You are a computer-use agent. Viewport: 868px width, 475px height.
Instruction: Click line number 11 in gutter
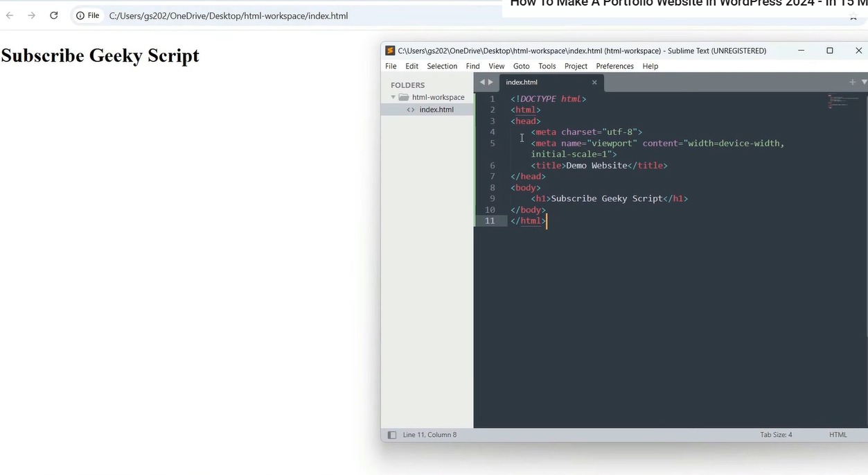coord(490,221)
